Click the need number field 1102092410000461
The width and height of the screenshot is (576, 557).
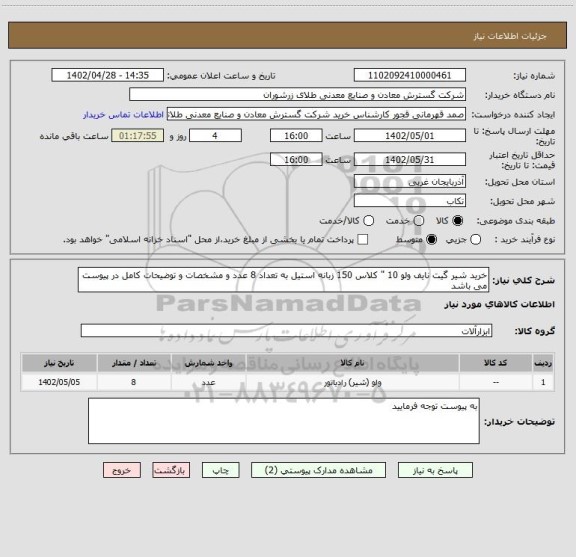[x=410, y=75]
